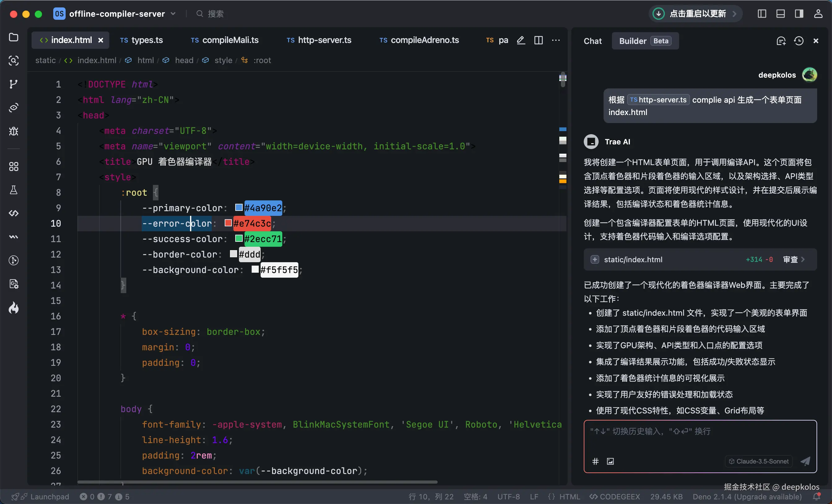Image resolution: width=832 pixels, height=504 pixels.
Task: Open the Testing flask icon
Action: click(14, 190)
